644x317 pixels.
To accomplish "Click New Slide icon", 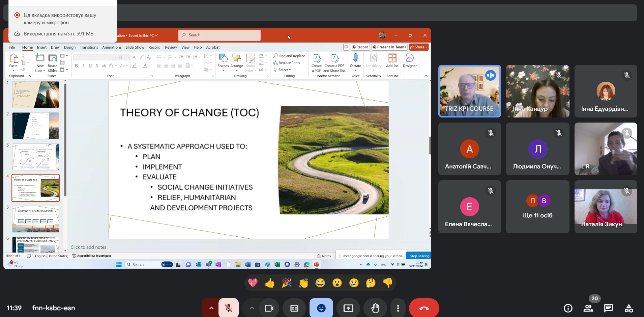I will pyautogui.click(x=40, y=58).
